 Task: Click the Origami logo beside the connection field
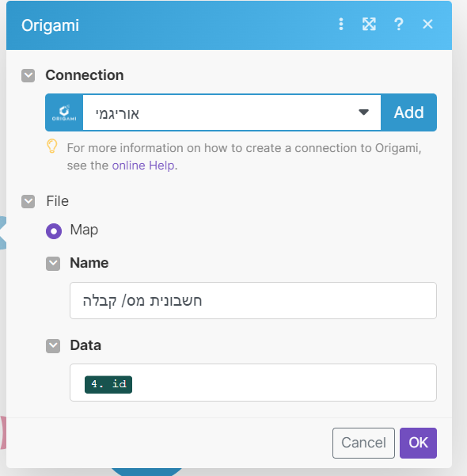[x=64, y=112]
